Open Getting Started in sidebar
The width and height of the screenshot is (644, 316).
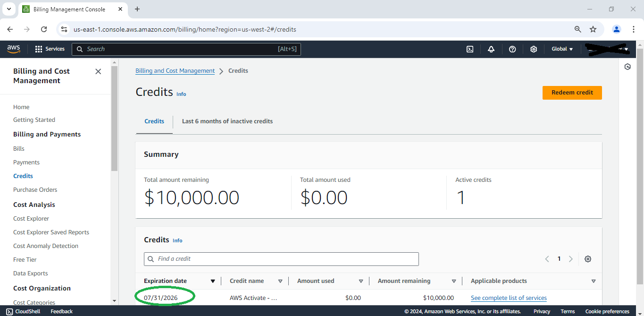tap(34, 120)
